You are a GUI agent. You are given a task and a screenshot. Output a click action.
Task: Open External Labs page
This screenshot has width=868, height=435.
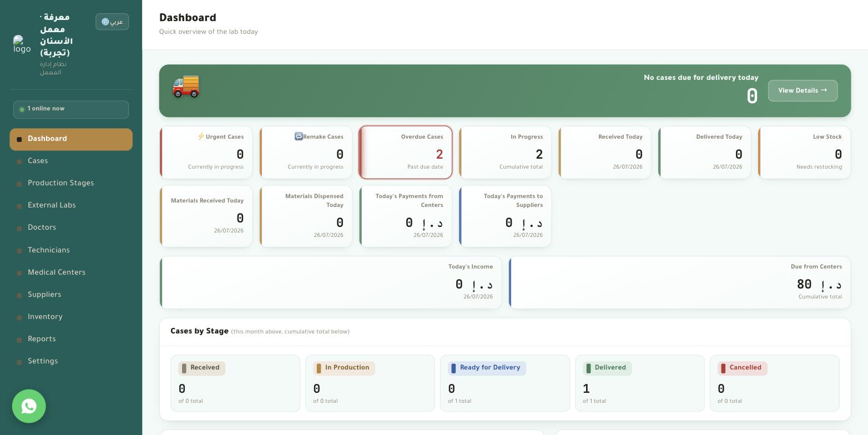click(x=71, y=206)
